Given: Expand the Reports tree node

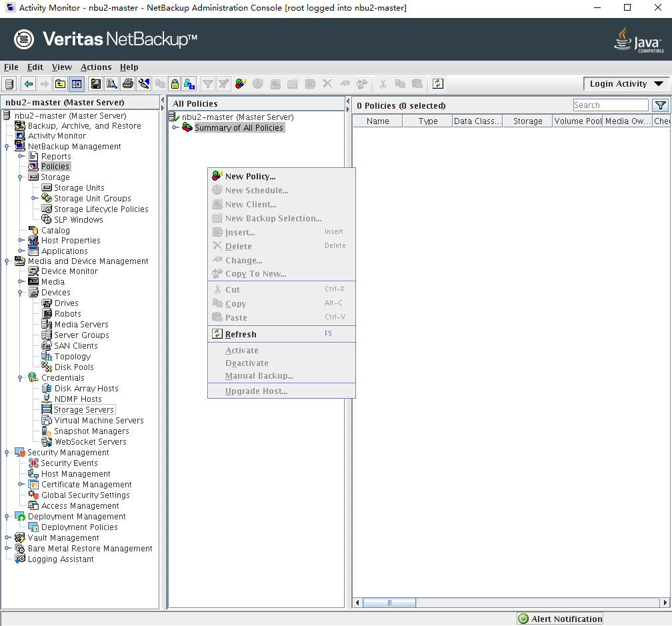Looking at the screenshot, I should (x=21, y=157).
